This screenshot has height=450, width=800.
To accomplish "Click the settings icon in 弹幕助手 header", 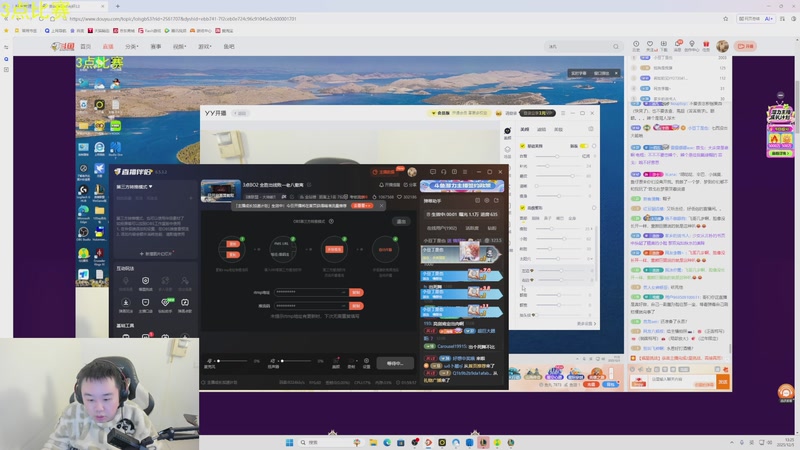I will (487, 201).
